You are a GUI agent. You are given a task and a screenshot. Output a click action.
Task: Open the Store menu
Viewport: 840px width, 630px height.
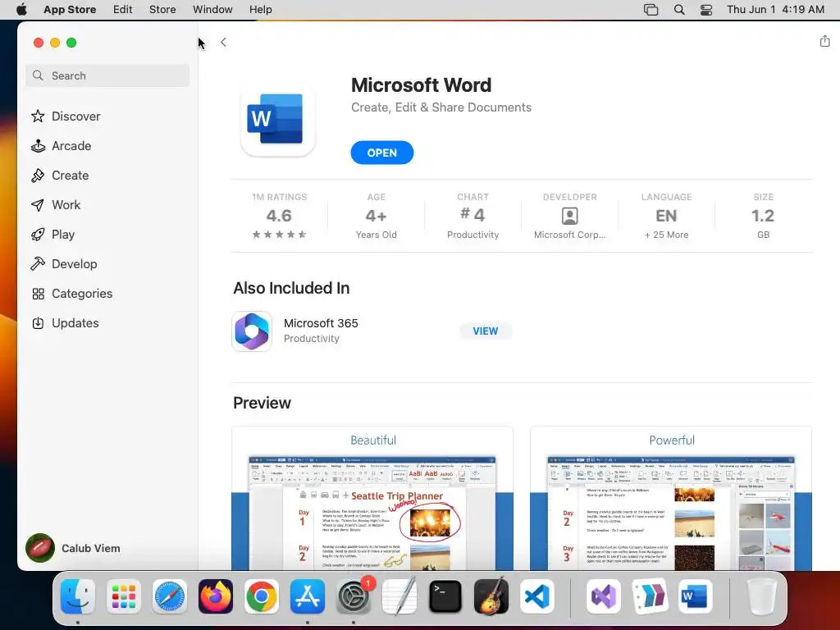(162, 10)
